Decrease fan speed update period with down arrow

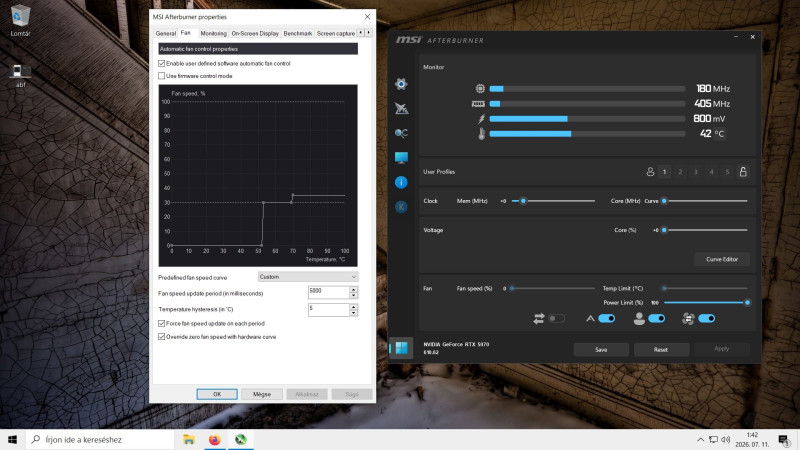tap(354, 295)
